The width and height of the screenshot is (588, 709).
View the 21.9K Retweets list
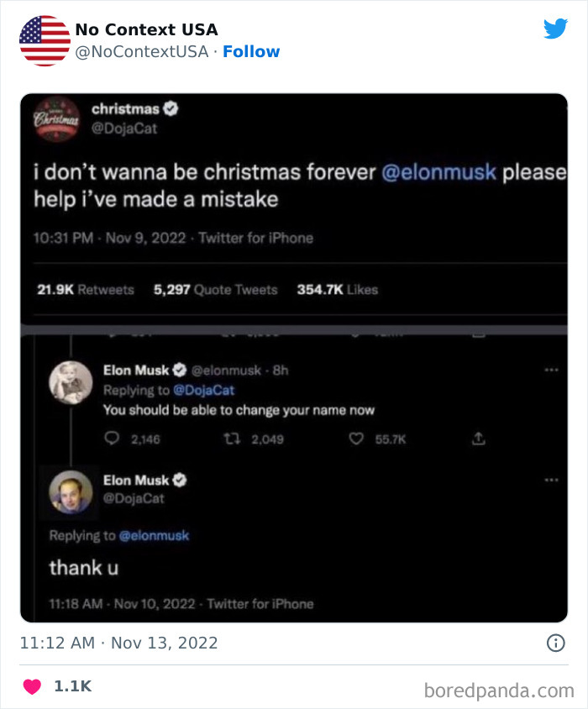[x=86, y=289]
